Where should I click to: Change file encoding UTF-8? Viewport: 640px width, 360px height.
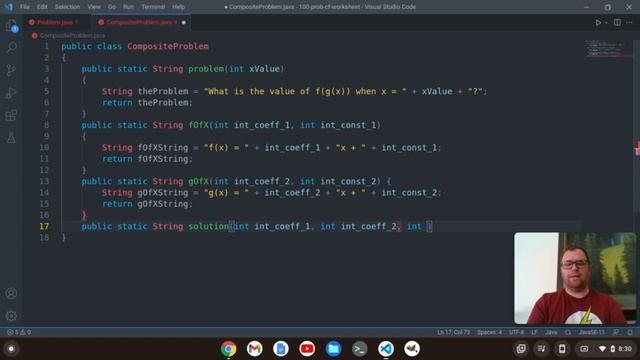coord(516,332)
